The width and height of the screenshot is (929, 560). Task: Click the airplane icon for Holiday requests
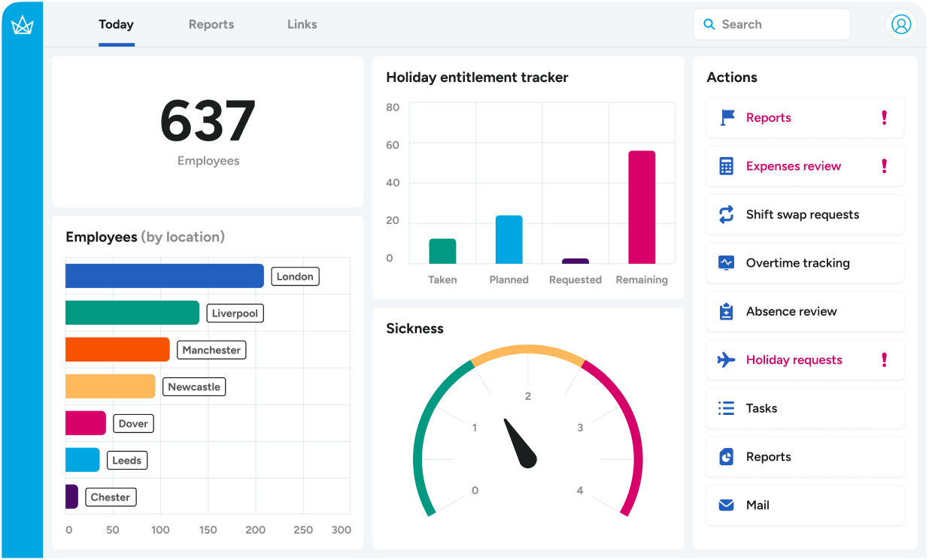click(x=726, y=360)
